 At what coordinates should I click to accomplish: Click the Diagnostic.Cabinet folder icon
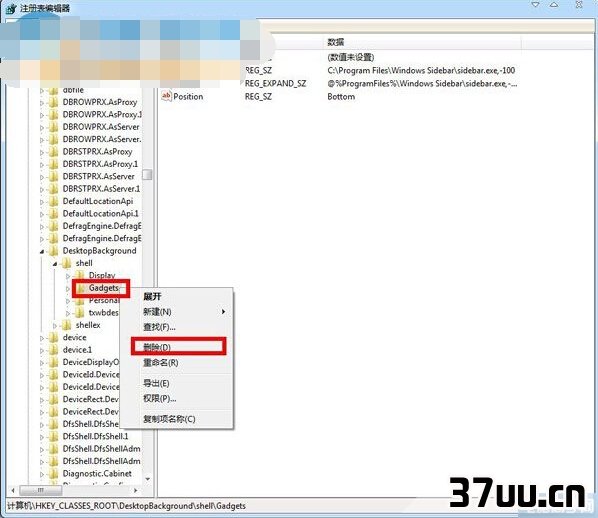(54, 474)
